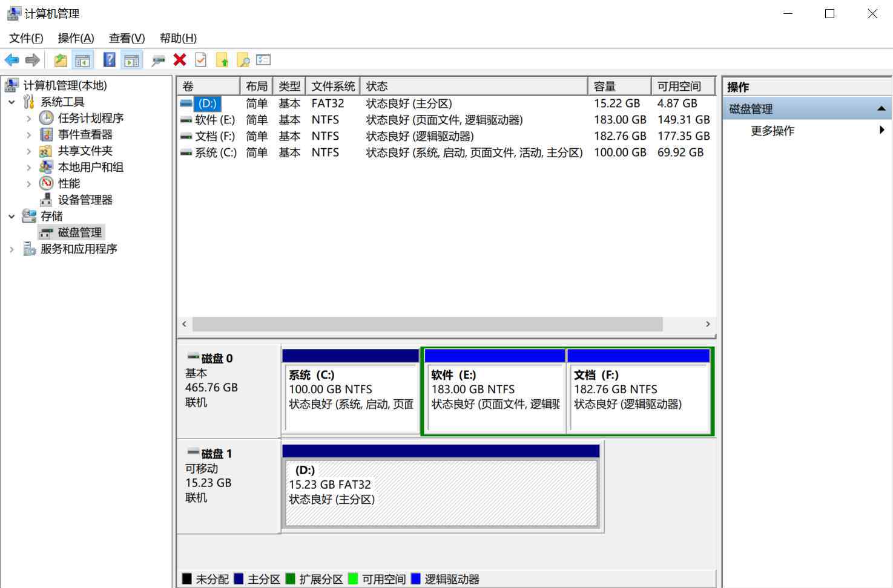Image resolution: width=893 pixels, height=588 pixels.
Task: Click the red X delete icon
Action: point(180,60)
